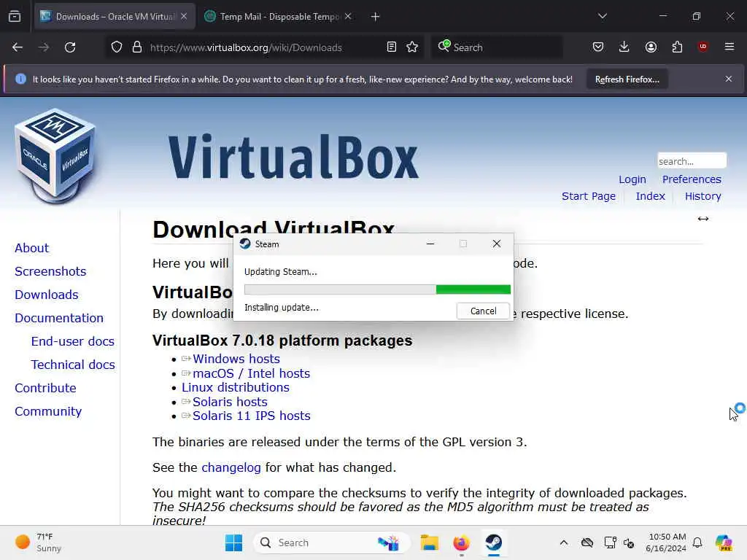Close the Temp Mail tab
The image size is (747, 560).
tap(348, 17)
